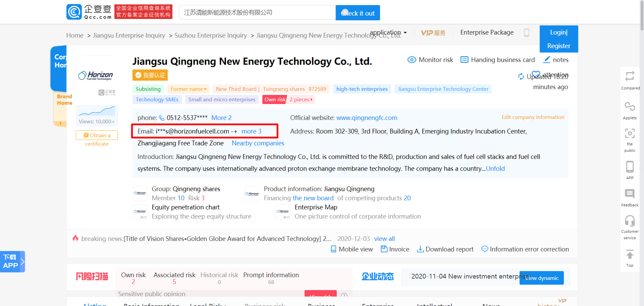Viewport: 644px width, 306px height.
Task: Click the Enterprise Map icon
Action: [x=283, y=212]
